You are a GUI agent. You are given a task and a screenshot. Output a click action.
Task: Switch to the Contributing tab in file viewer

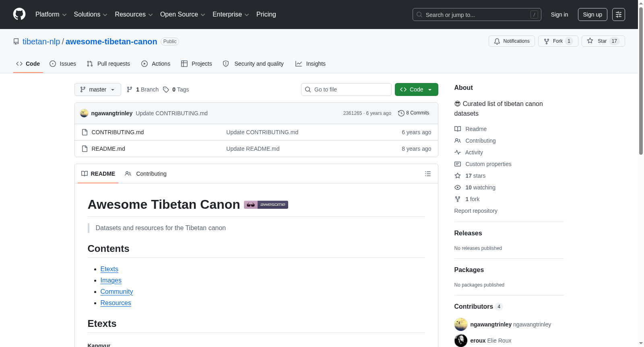pos(146,174)
